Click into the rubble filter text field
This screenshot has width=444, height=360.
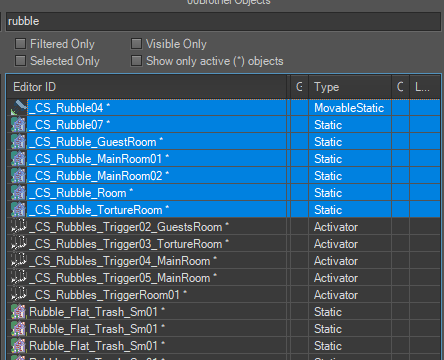[x=223, y=21]
